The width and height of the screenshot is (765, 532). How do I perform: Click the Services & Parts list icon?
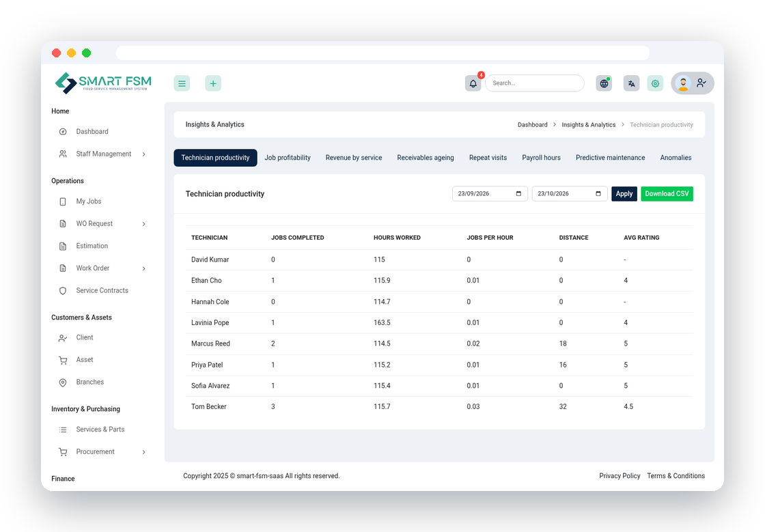tap(63, 430)
